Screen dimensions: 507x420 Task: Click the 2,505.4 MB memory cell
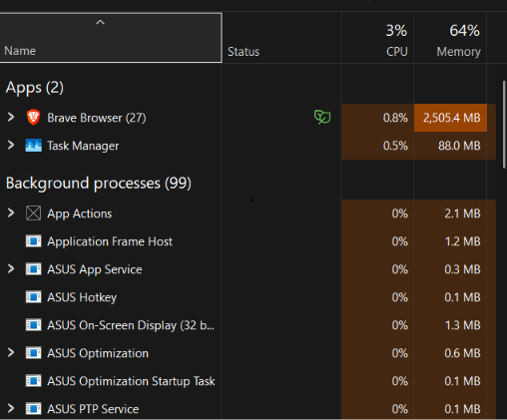coord(450,118)
